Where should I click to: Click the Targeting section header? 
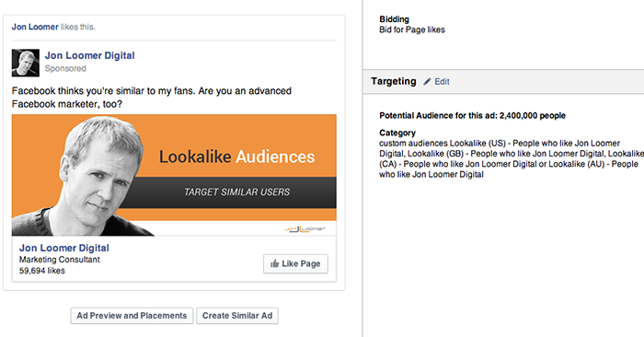pyautogui.click(x=394, y=81)
